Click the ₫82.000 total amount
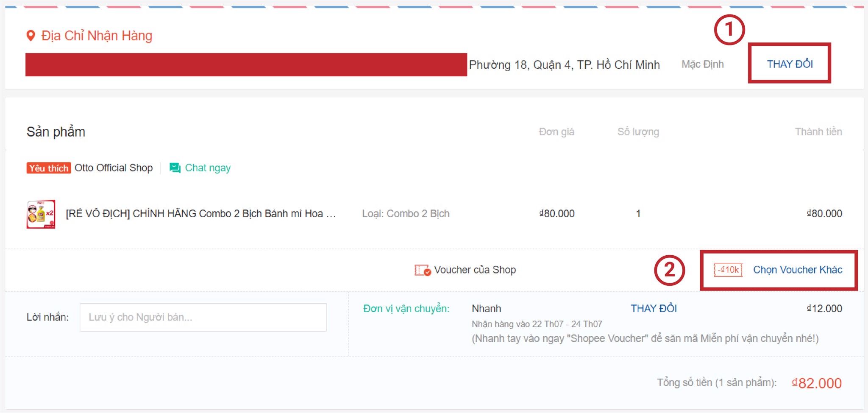The width and height of the screenshot is (868, 413). 817,383
